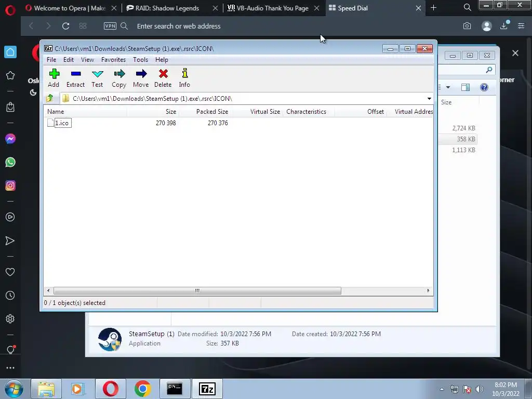Open the File menu
The image size is (532, 399).
pyautogui.click(x=51, y=60)
